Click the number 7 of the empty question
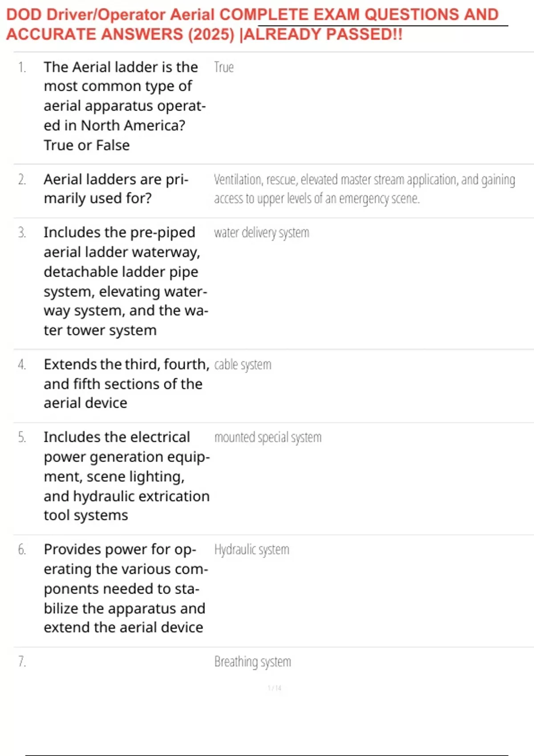534x756 pixels. pyautogui.click(x=22, y=662)
